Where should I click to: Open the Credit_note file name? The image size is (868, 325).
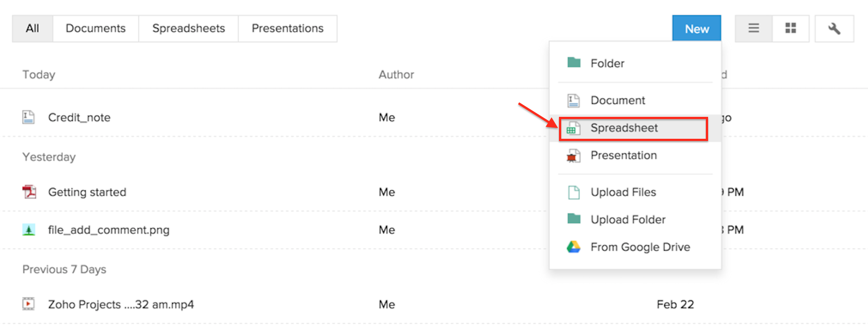click(x=79, y=117)
